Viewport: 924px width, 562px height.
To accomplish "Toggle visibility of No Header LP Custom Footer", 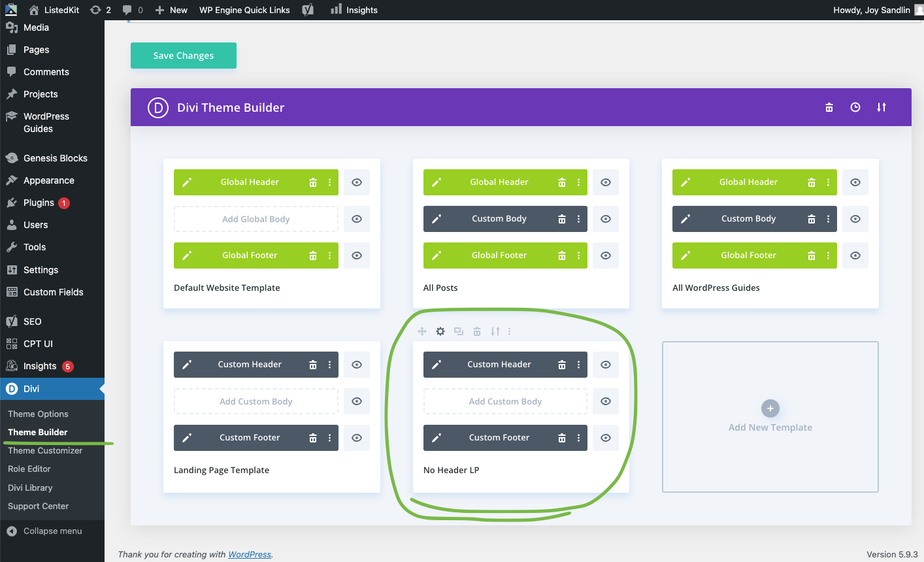I will pyautogui.click(x=606, y=438).
